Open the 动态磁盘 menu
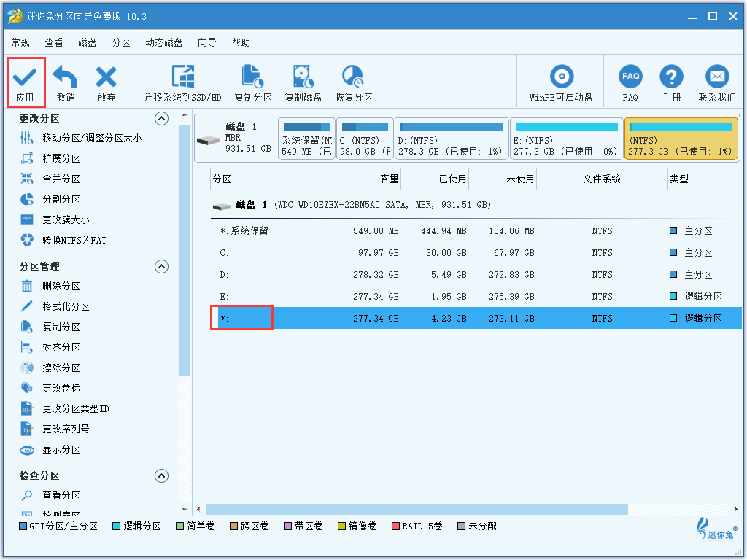The height and width of the screenshot is (560, 747). (164, 43)
